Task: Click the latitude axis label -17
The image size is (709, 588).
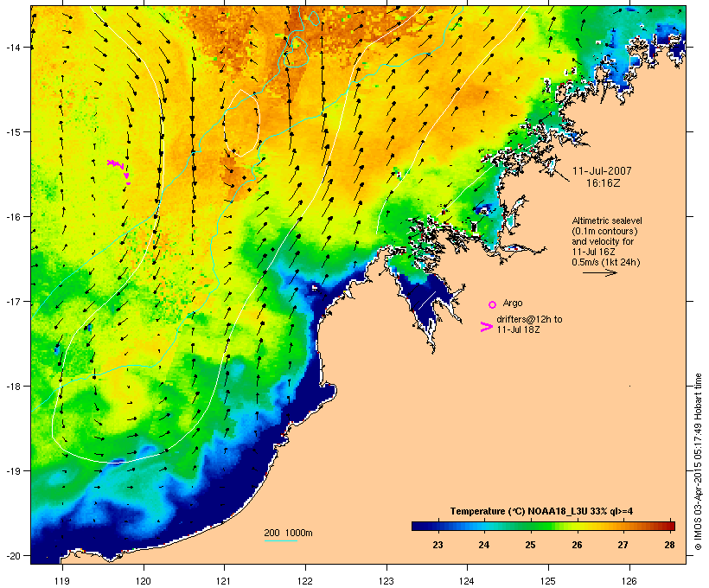Action: click(x=13, y=301)
